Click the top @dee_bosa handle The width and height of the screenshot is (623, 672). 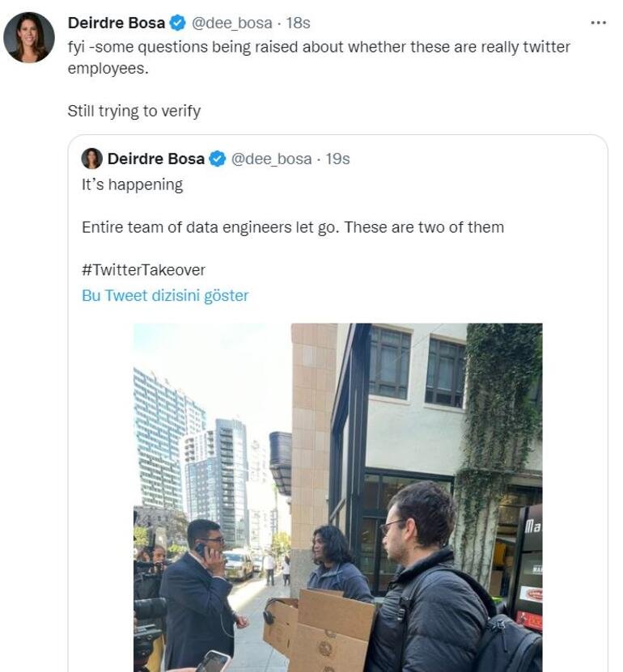pos(231,23)
